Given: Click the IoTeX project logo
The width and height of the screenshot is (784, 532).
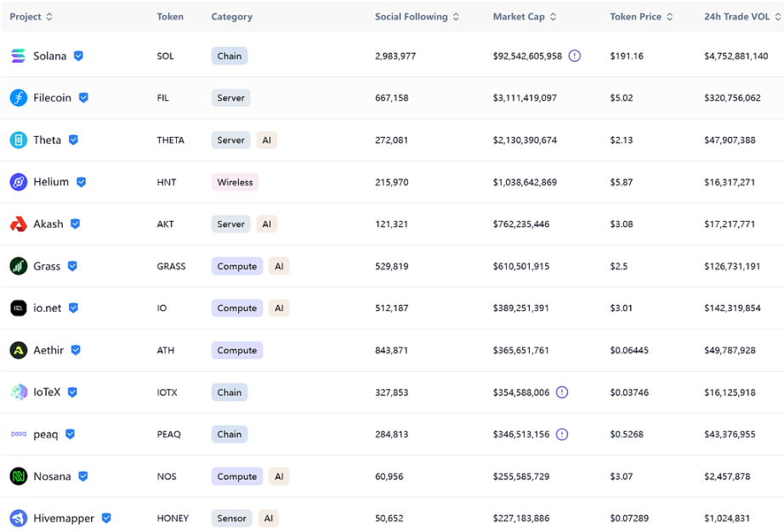Looking at the screenshot, I should click(x=19, y=392).
